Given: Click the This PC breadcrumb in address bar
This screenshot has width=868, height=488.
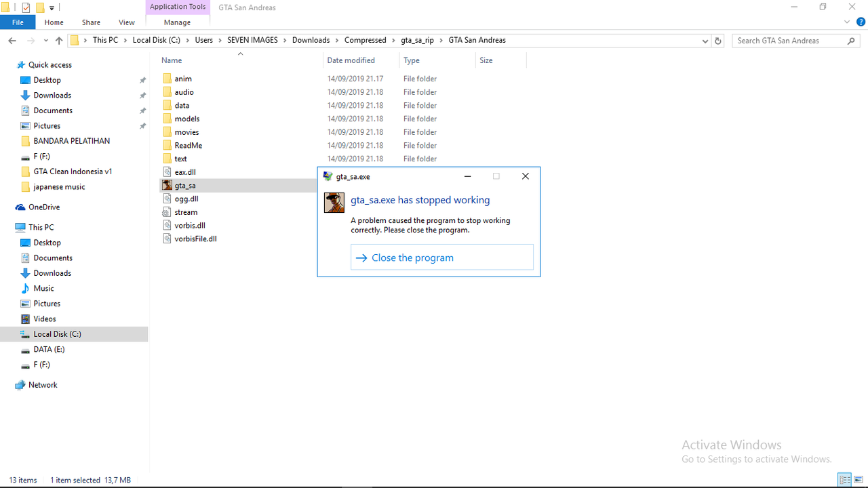Looking at the screenshot, I should (105, 41).
